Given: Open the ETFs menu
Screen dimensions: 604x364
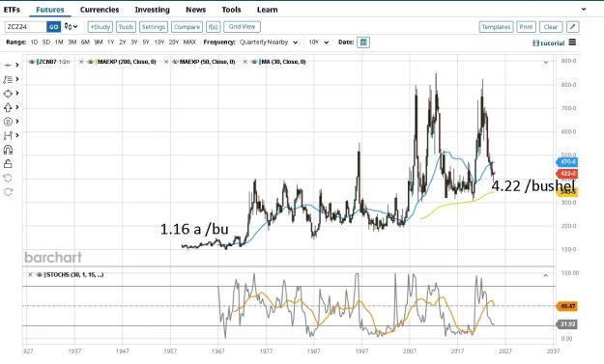Looking at the screenshot, I should pyautogui.click(x=12, y=10).
